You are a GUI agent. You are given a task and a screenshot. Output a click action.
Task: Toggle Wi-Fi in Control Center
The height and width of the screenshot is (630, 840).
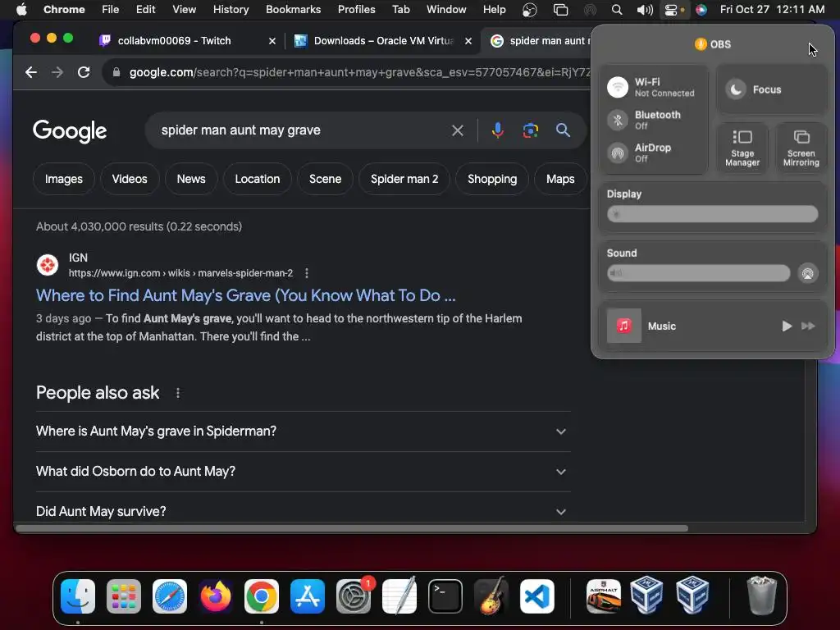click(x=618, y=87)
